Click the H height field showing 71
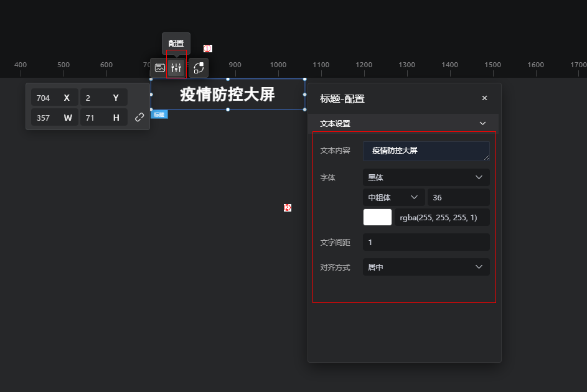 coord(104,118)
